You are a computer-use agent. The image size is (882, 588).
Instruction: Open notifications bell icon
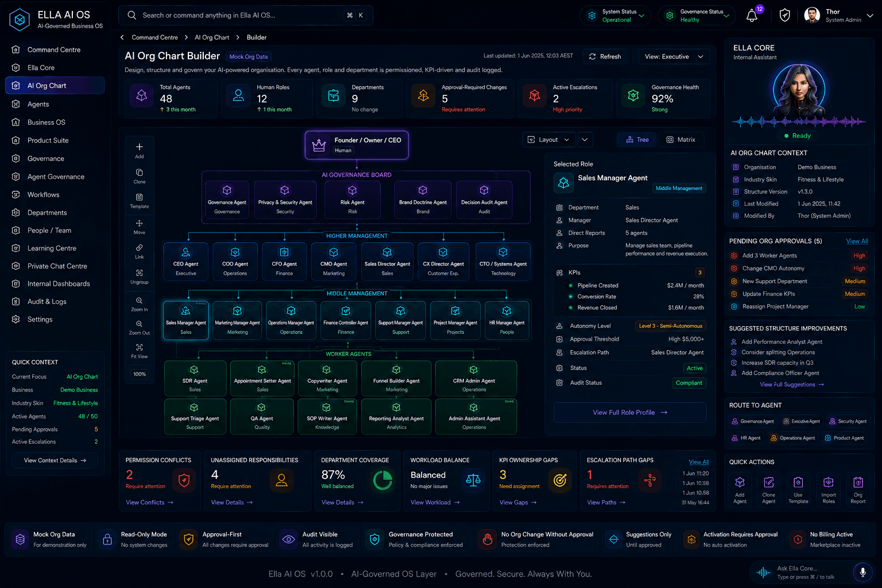(752, 16)
